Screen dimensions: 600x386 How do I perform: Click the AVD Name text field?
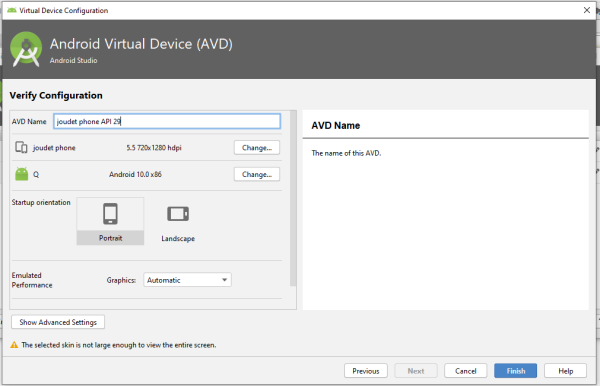(167, 121)
